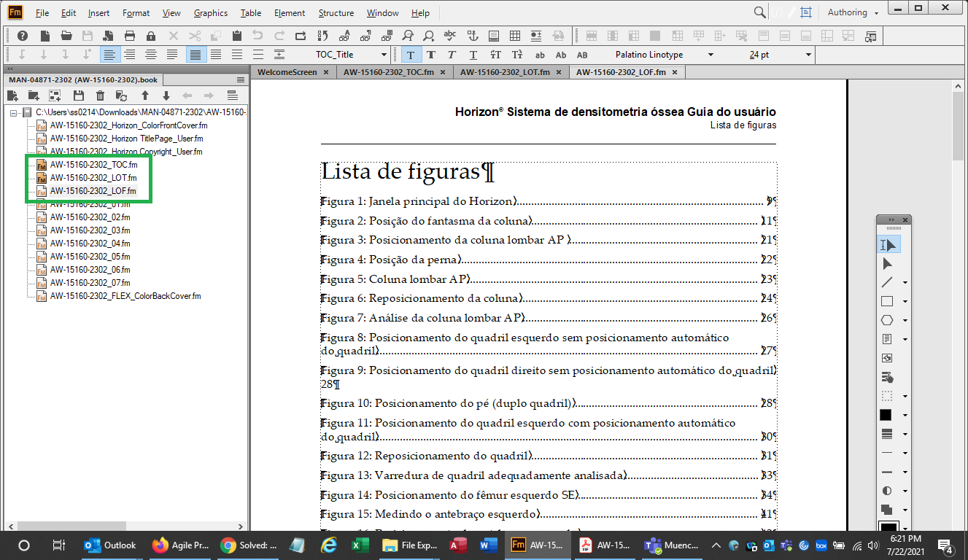The height and width of the screenshot is (560, 968).
Task: Enable center paragraph alignment
Action: click(x=130, y=54)
